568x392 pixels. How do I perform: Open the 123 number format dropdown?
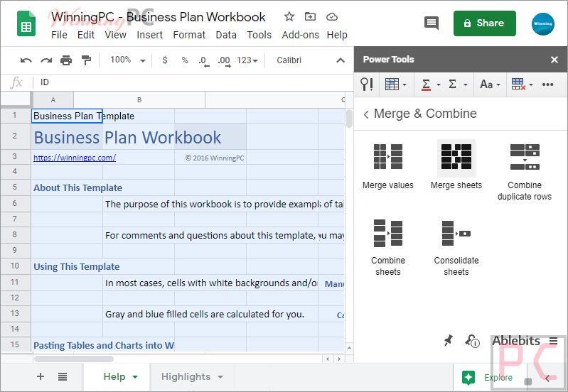(247, 60)
